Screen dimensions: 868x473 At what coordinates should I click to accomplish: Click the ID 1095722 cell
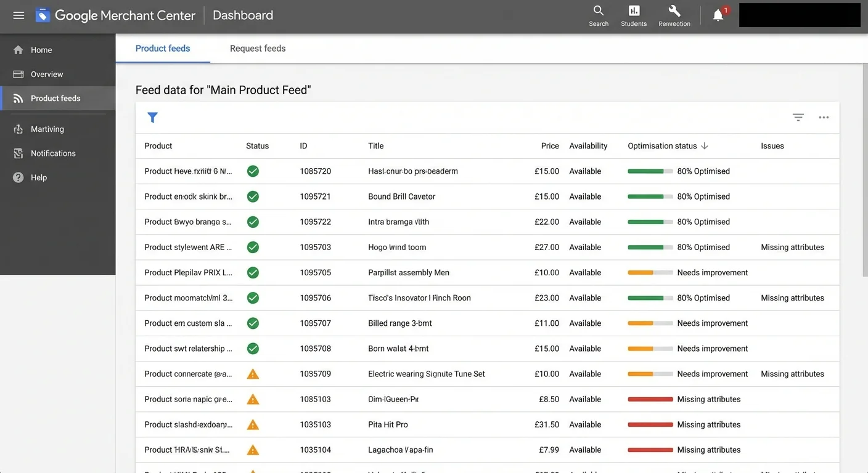316,222
